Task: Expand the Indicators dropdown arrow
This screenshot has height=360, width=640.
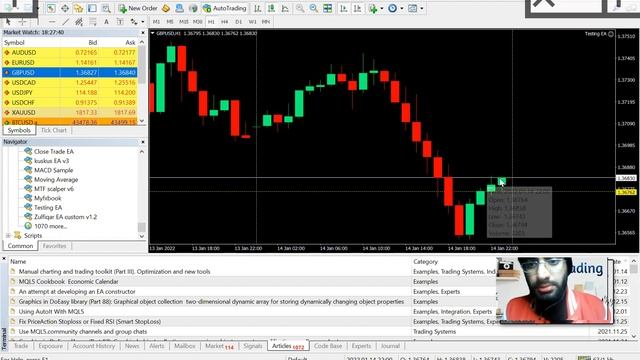Action: [x=382, y=8]
